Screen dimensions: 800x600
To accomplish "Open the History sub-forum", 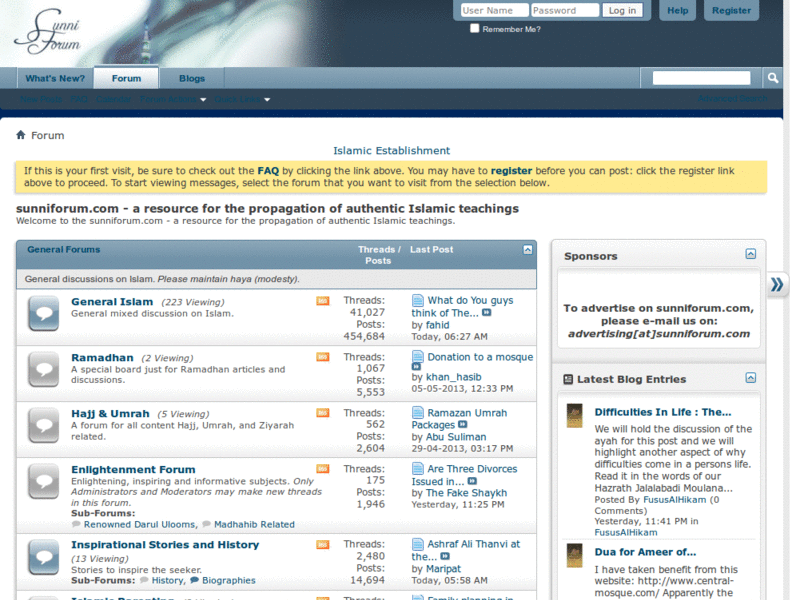I will (x=167, y=581).
